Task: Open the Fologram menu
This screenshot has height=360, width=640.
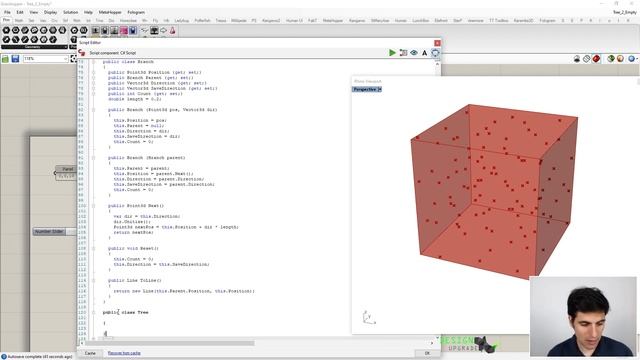Action: pos(136,12)
